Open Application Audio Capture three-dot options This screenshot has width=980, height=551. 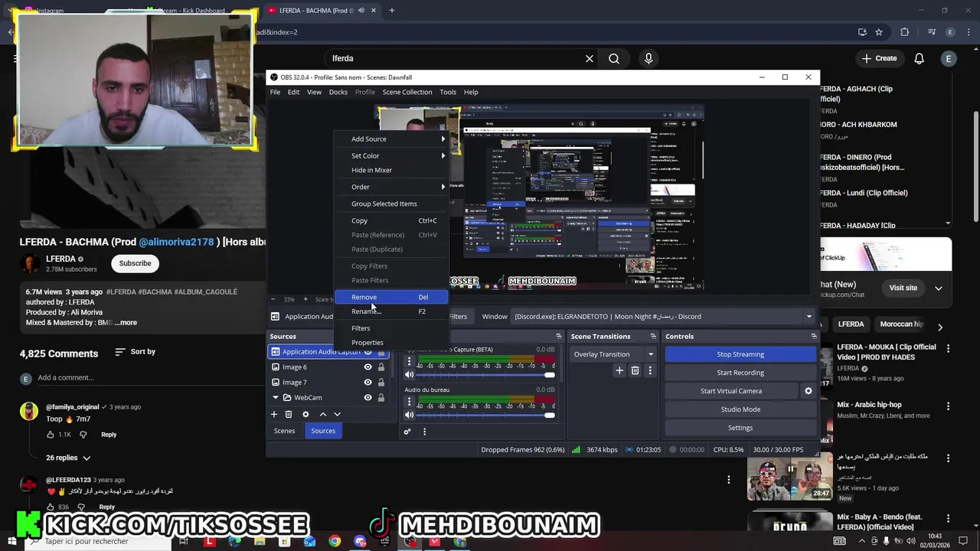409,361
